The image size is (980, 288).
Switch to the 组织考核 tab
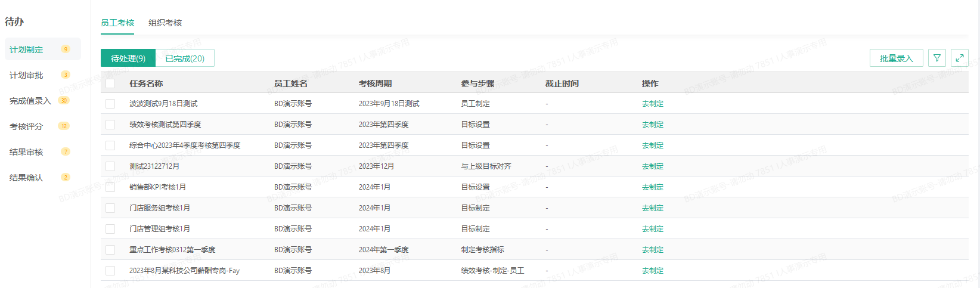coord(165,23)
